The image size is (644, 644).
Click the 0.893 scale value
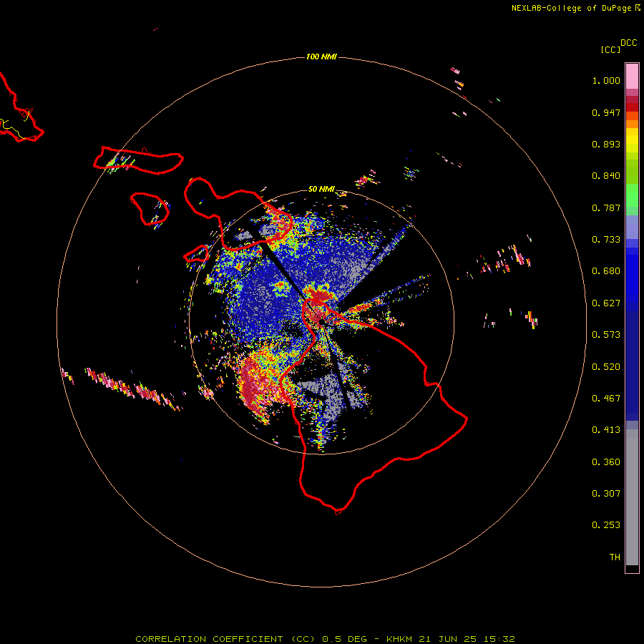tap(606, 144)
